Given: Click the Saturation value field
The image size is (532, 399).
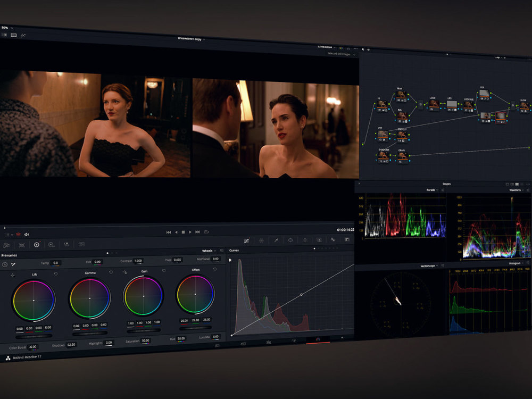Looking at the screenshot, I should point(145,340).
